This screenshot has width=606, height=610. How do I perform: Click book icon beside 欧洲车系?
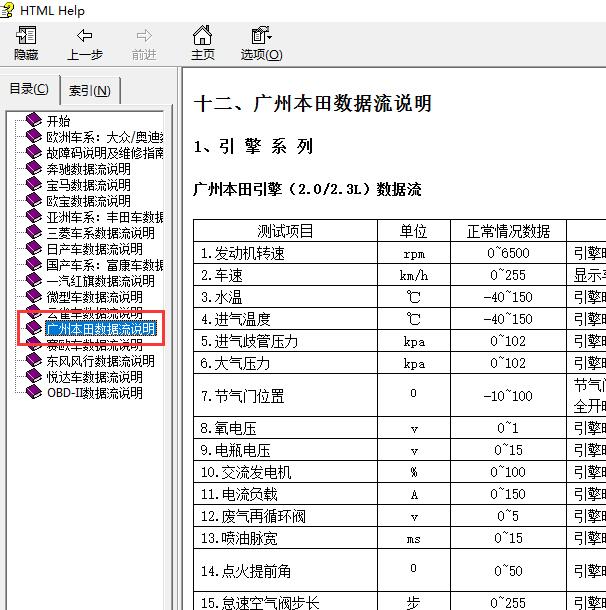coord(34,136)
